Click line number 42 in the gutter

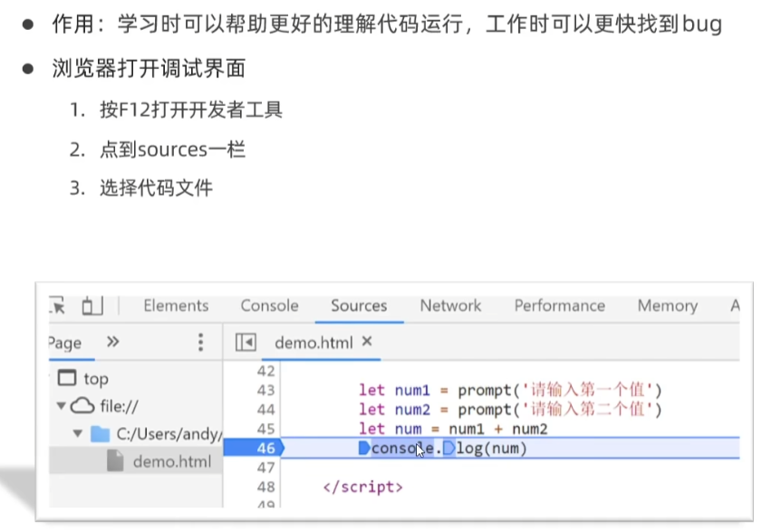[x=266, y=371]
